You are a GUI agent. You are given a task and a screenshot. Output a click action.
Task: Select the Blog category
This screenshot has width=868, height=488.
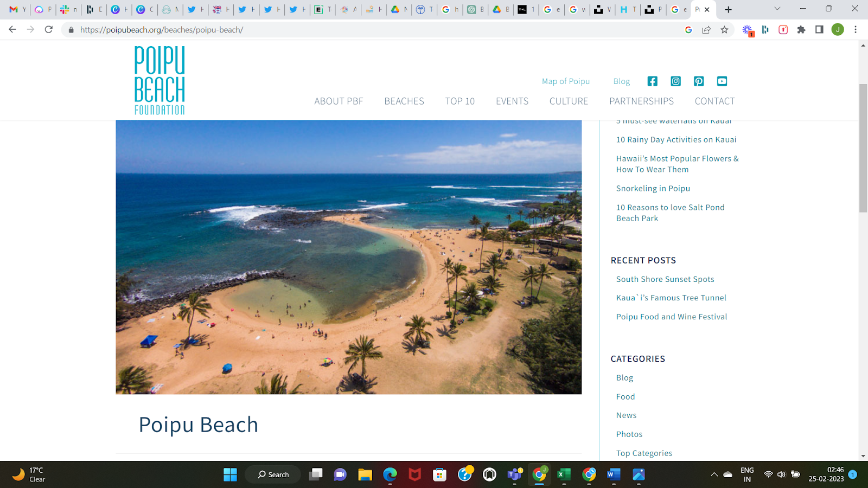624,378
